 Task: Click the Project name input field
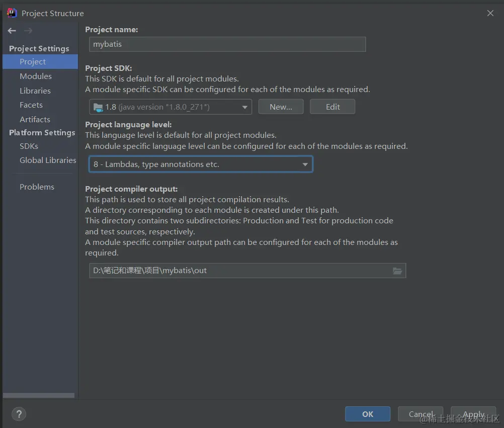tap(227, 44)
